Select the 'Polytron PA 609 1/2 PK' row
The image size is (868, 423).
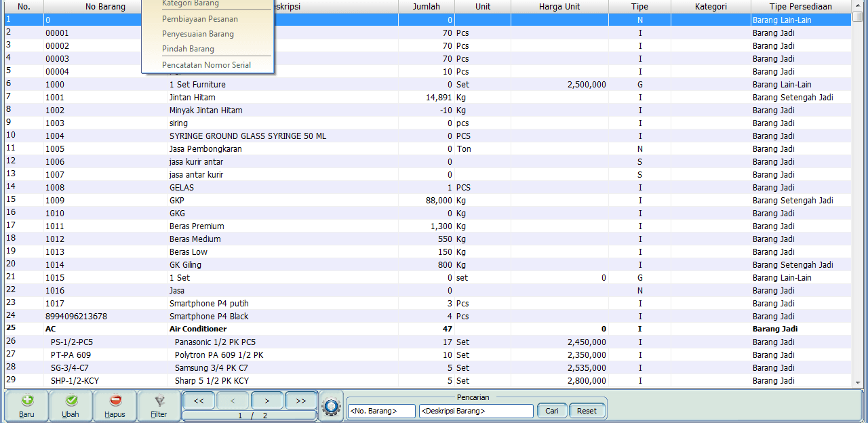pos(428,355)
